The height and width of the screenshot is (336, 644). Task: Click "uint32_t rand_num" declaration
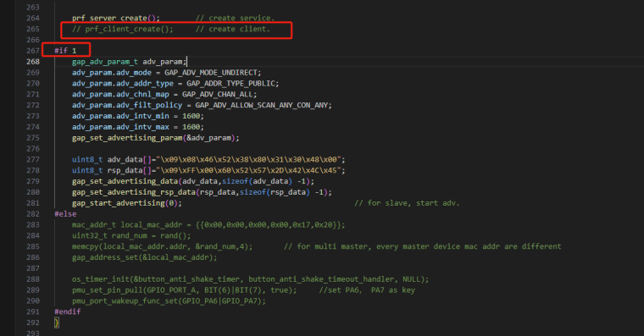coord(109,235)
